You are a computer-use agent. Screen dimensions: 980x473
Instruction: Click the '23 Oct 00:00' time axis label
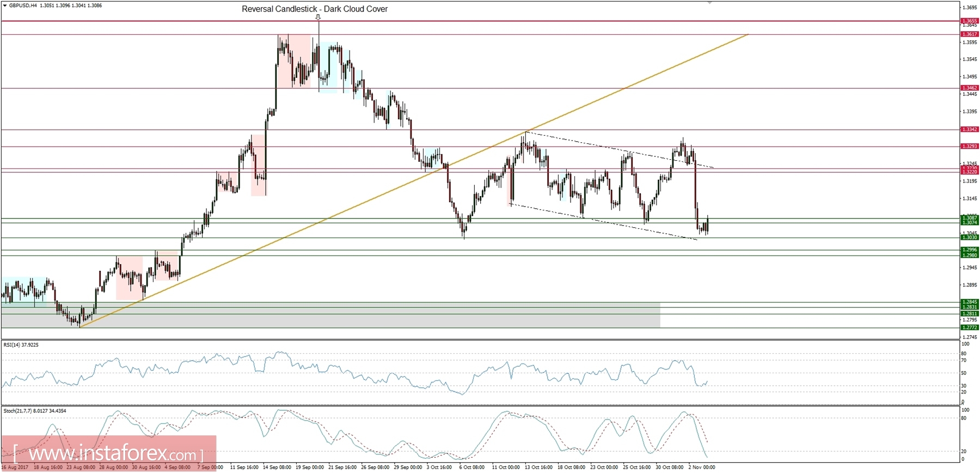(x=604, y=467)
